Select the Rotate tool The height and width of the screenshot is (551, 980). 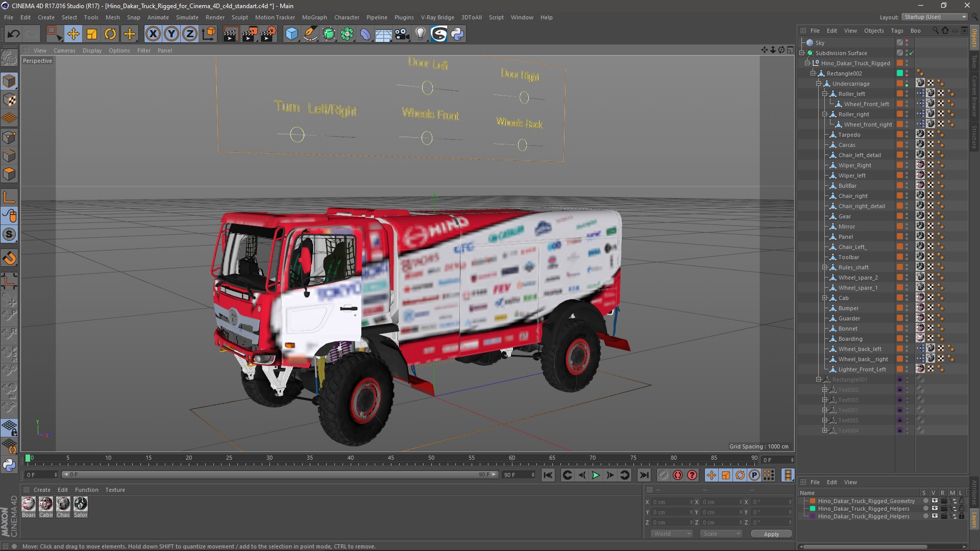tap(110, 34)
